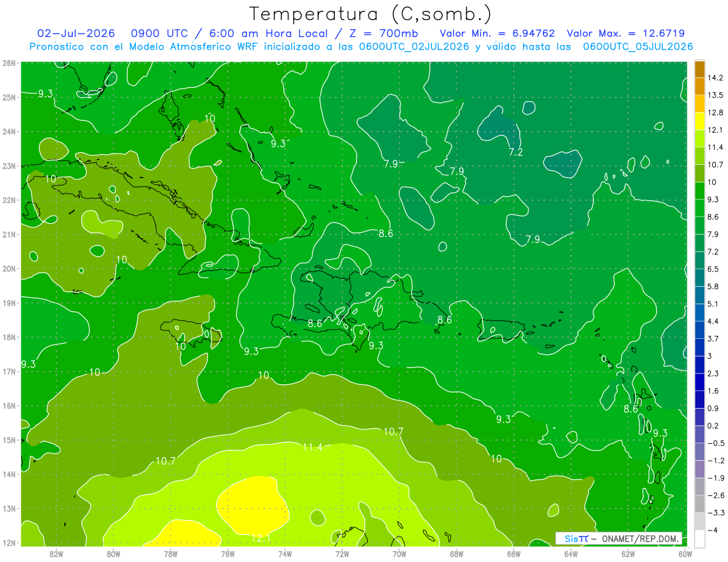728x562 pixels.
Task: Click the 70W longitude axis label
Action: pos(399,554)
